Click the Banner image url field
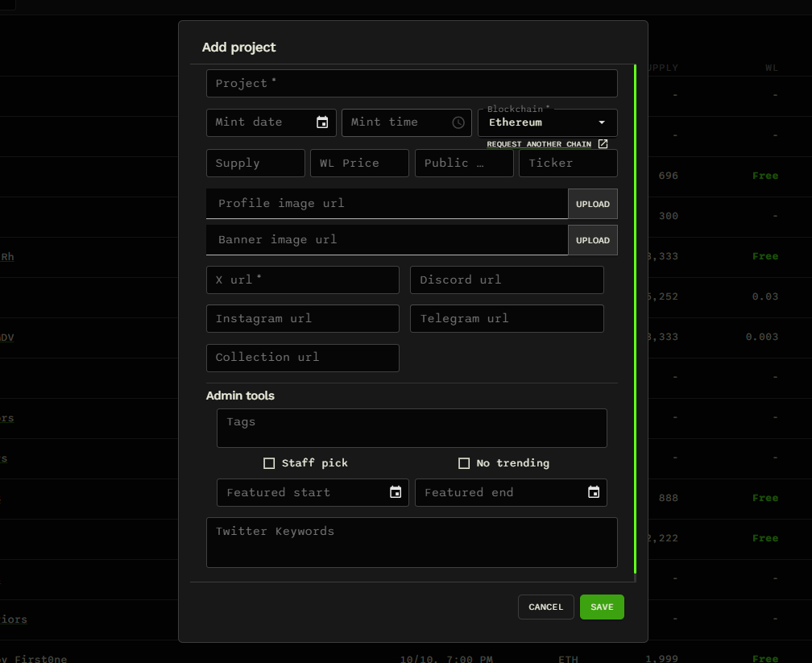Image resolution: width=812 pixels, height=663 pixels. [387, 240]
